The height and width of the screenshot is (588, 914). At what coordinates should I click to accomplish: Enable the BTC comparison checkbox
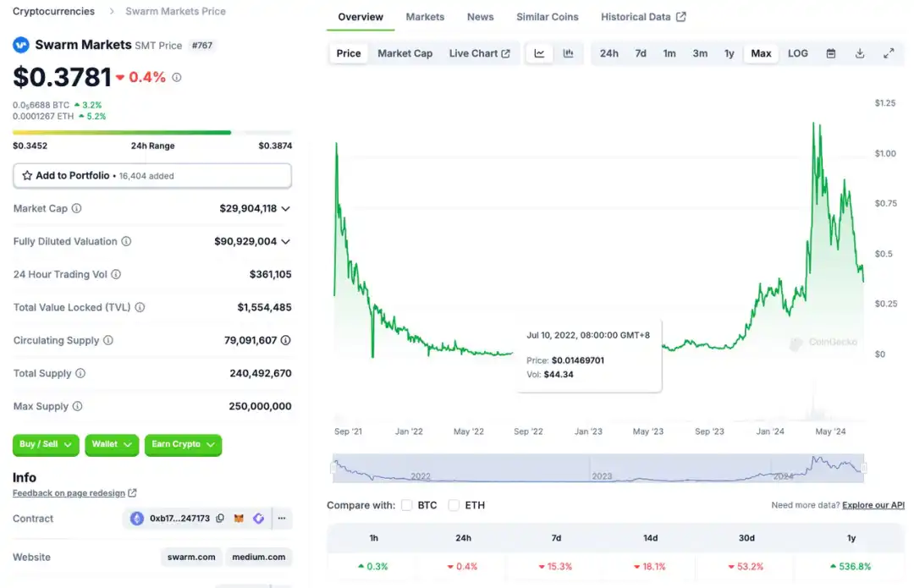(407, 505)
